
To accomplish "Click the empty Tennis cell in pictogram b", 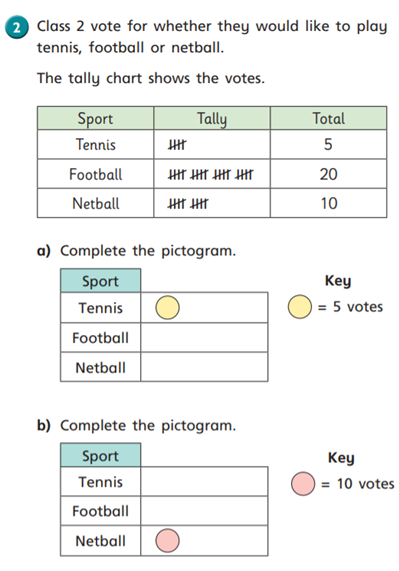I will (204, 481).
